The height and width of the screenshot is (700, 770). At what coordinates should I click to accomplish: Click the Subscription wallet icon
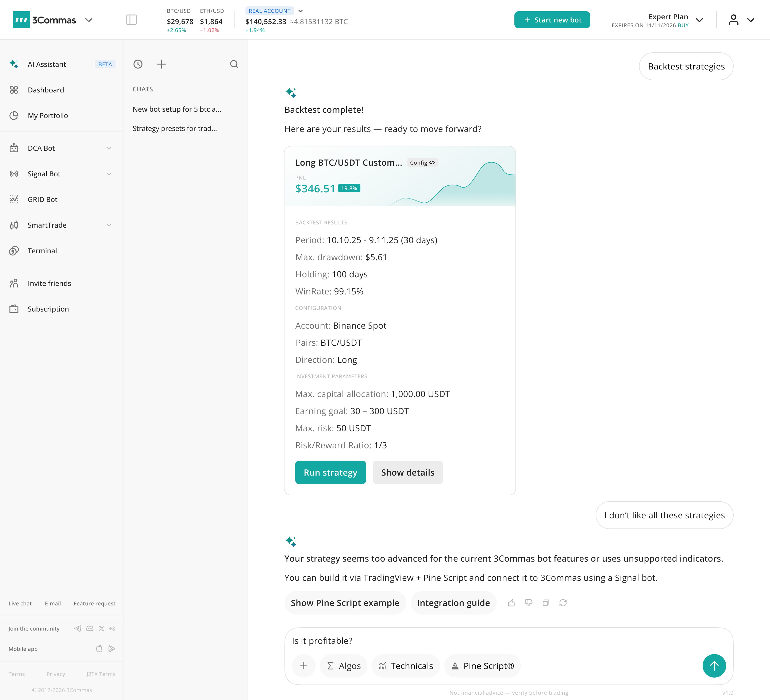14,309
